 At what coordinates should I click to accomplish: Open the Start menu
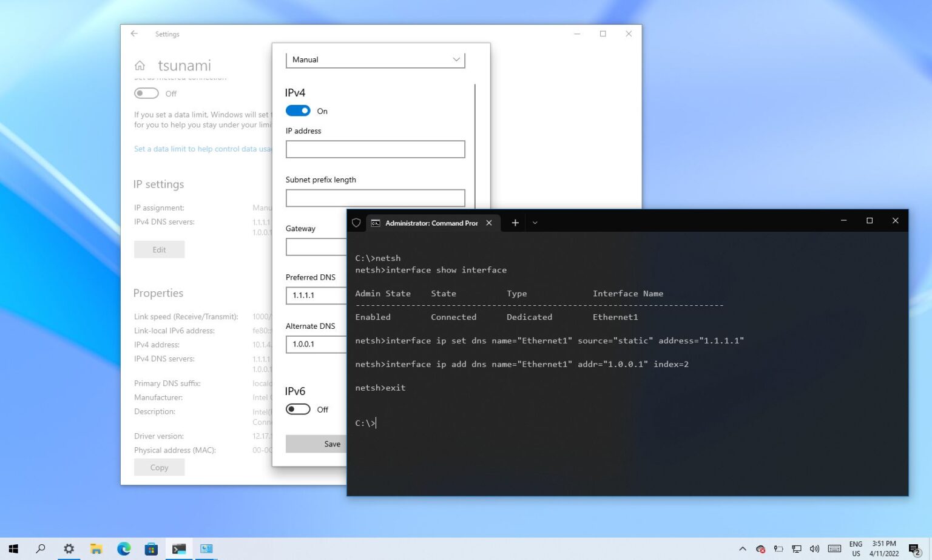(13, 548)
